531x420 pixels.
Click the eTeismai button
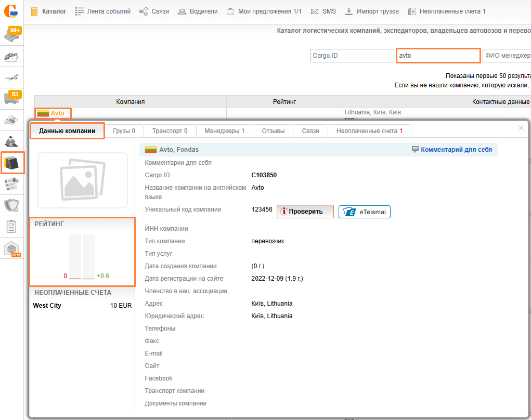point(364,212)
